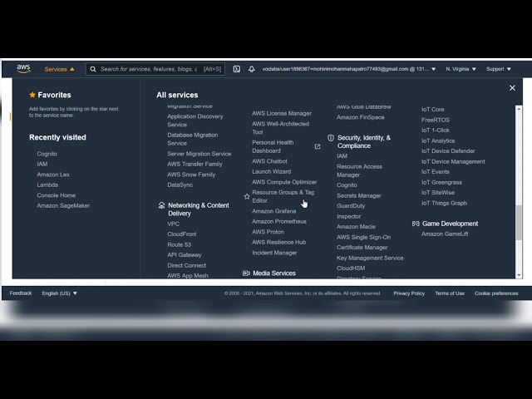Open Amazon Grafana service

pos(273,211)
